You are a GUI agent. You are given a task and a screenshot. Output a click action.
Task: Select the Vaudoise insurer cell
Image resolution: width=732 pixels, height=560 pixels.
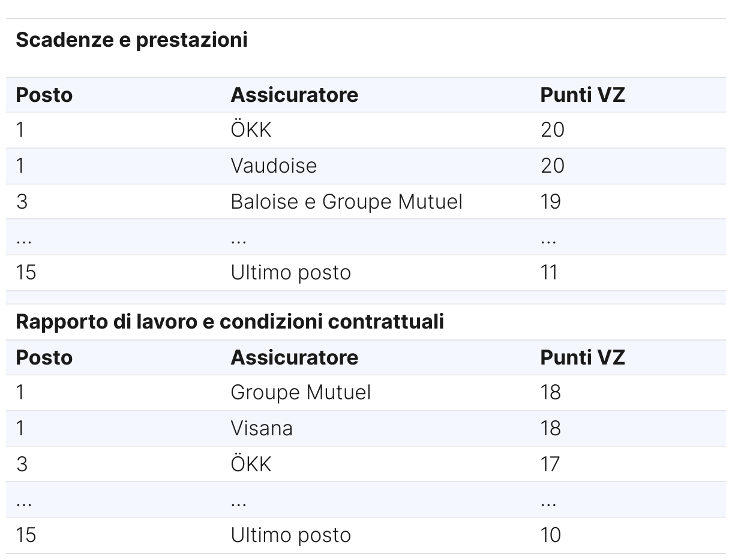point(274,165)
